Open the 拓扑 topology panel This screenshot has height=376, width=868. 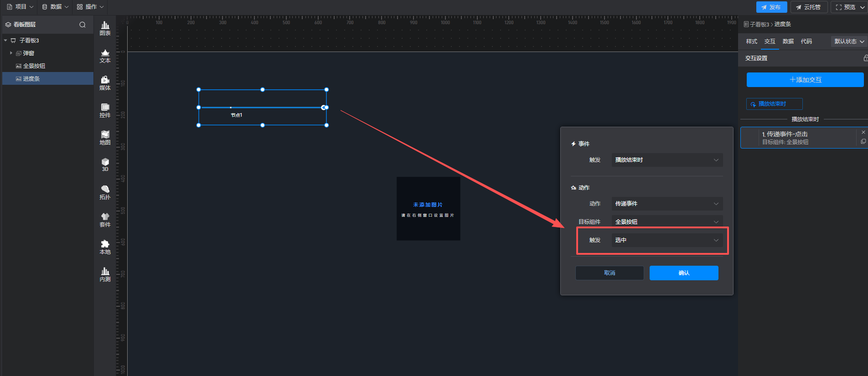[105, 192]
